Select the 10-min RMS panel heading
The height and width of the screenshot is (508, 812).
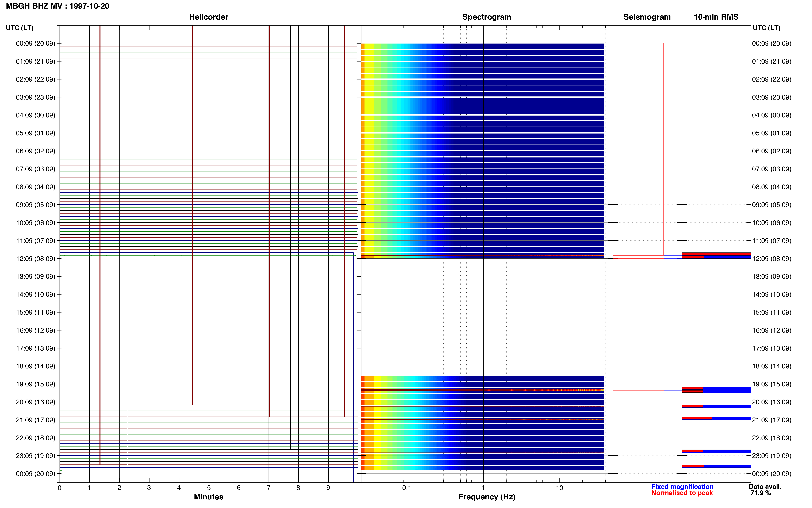point(716,17)
